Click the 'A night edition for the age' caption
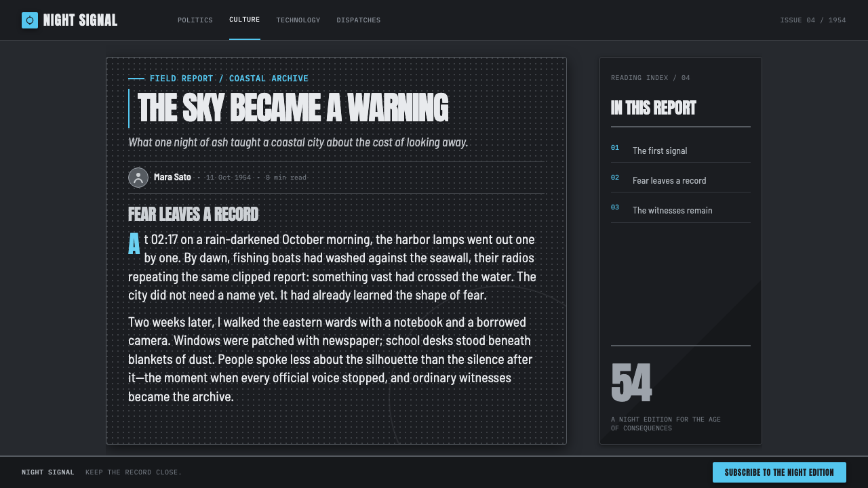Viewport: 868px width, 488px height. 666,424
